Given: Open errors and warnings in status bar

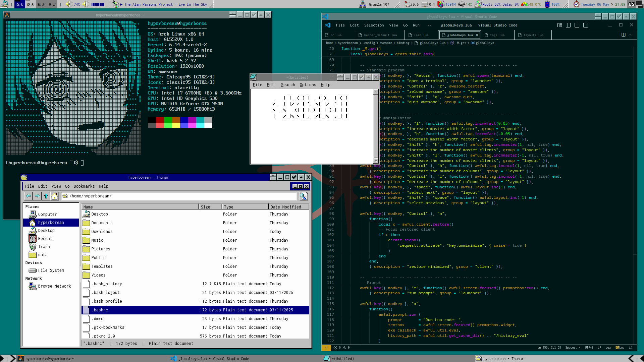Looking at the screenshot, I should tap(341, 348).
